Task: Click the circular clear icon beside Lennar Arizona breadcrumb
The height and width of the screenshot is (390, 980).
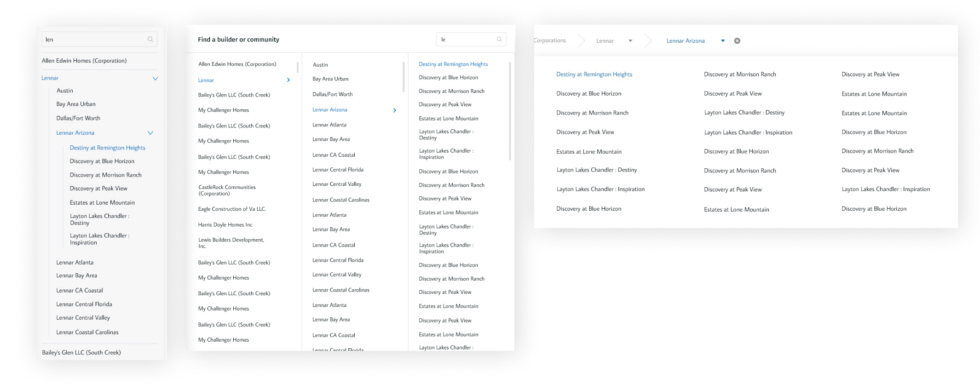Action: [737, 41]
